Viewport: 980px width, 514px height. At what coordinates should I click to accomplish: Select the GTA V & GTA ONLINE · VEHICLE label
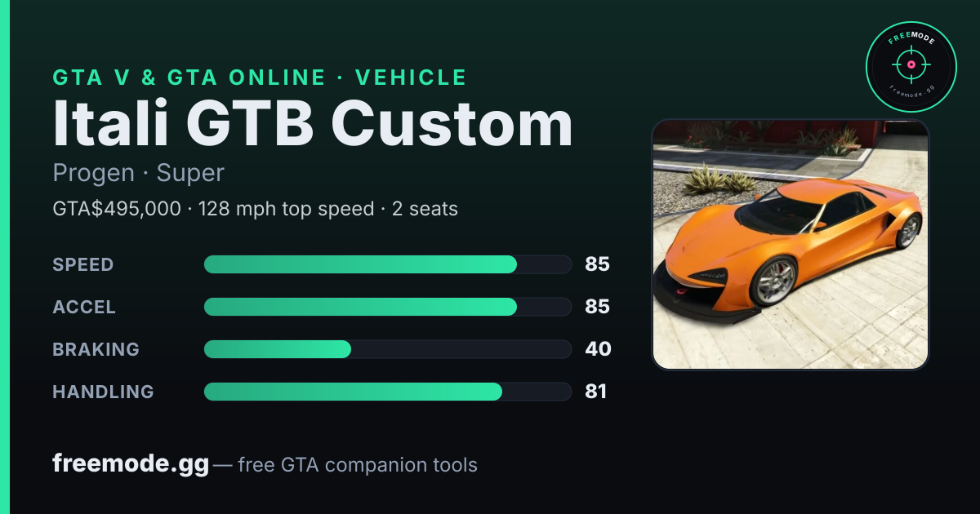click(x=260, y=78)
